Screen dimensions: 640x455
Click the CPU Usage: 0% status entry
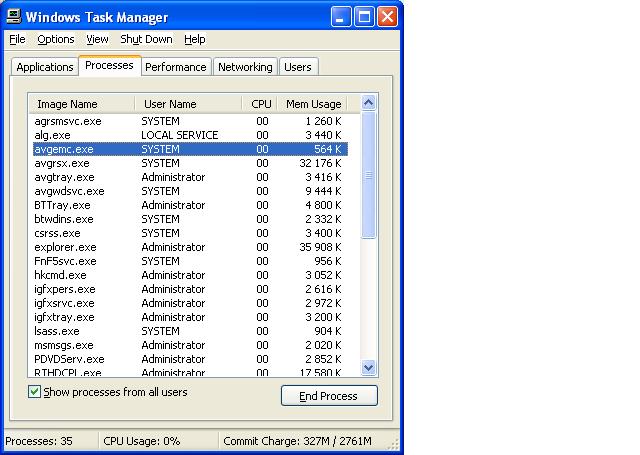tap(142, 441)
